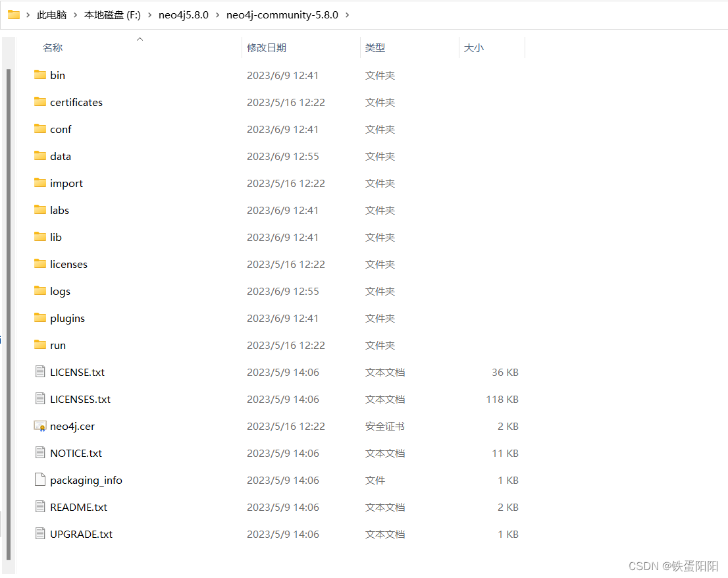728x578 pixels.
Task: Click the licenses folder icon
Action: point(40,263)
